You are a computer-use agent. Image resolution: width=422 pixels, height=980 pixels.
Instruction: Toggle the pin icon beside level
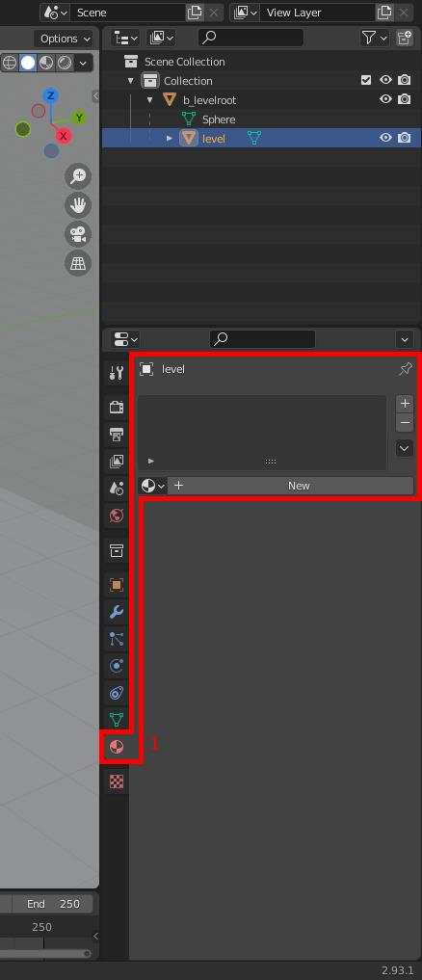(x=405, y=369)
